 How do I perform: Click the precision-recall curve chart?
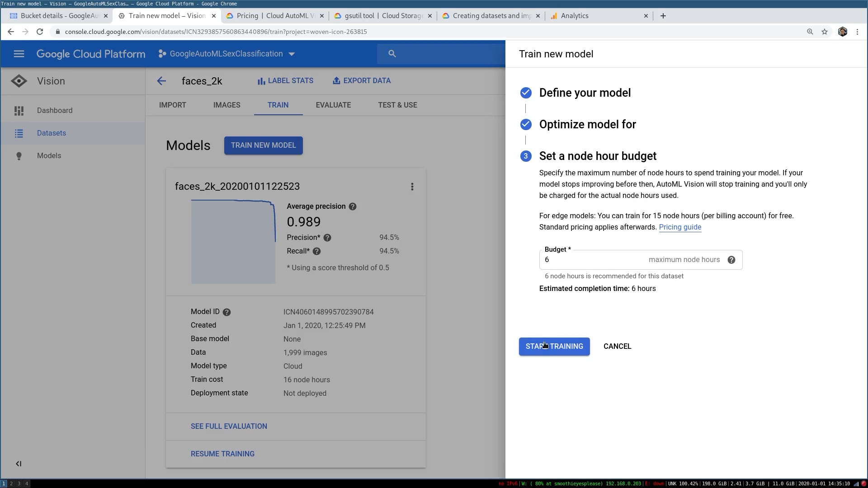[x=233, y=242]
